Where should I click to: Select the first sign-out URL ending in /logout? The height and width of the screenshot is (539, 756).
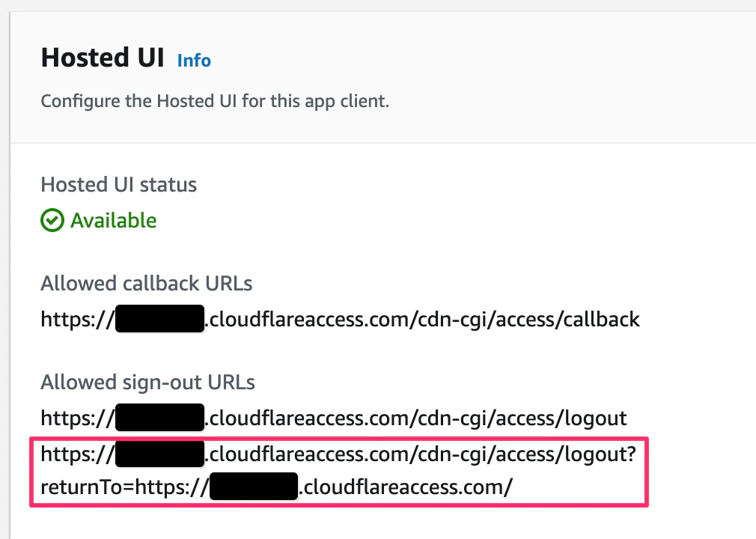pyautogui.click(x=334, y=418)
